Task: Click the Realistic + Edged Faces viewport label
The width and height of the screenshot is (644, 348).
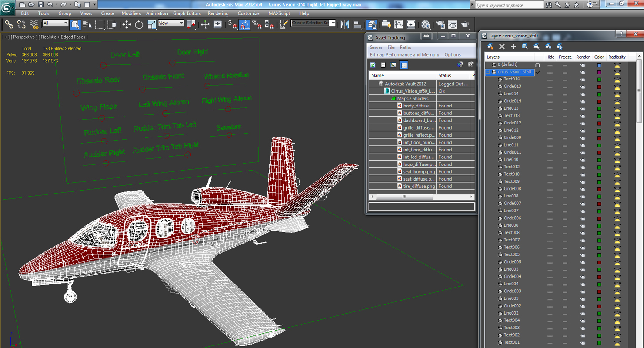Action: [x=63, y=37]
